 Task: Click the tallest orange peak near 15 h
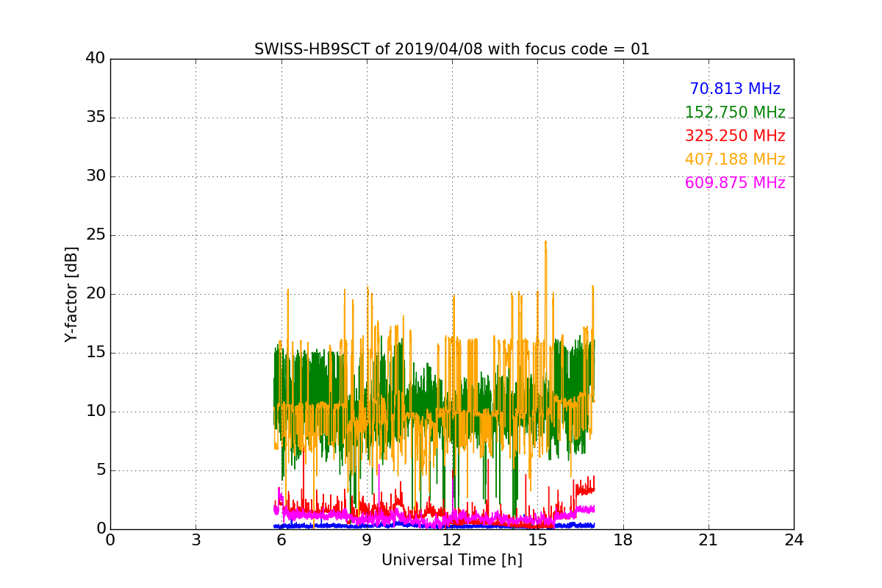[x=545, y=243]
